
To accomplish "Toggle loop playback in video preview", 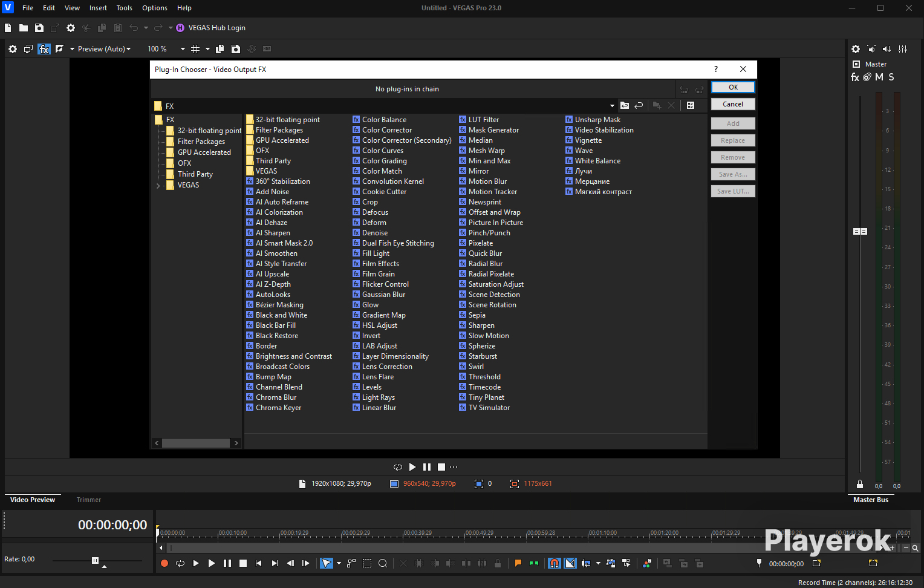I will coord(398,467).
